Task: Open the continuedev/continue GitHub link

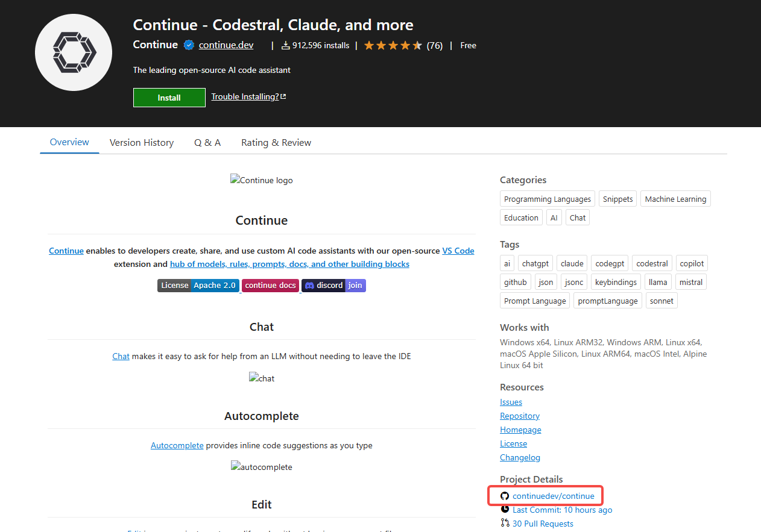Action: (x=554, y=496)
